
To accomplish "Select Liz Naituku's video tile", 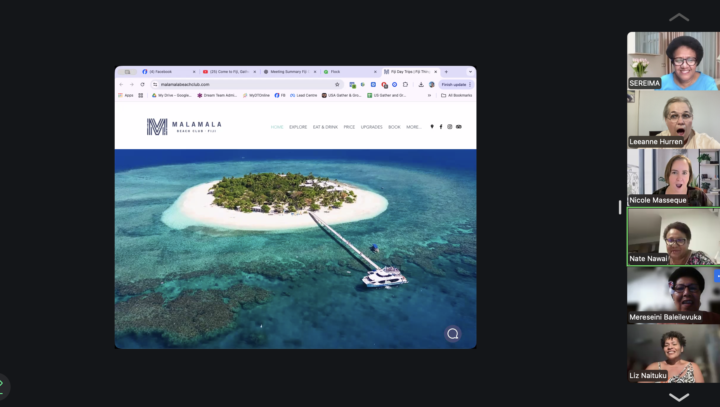I will pyautogui.click(x=673, y=353).
